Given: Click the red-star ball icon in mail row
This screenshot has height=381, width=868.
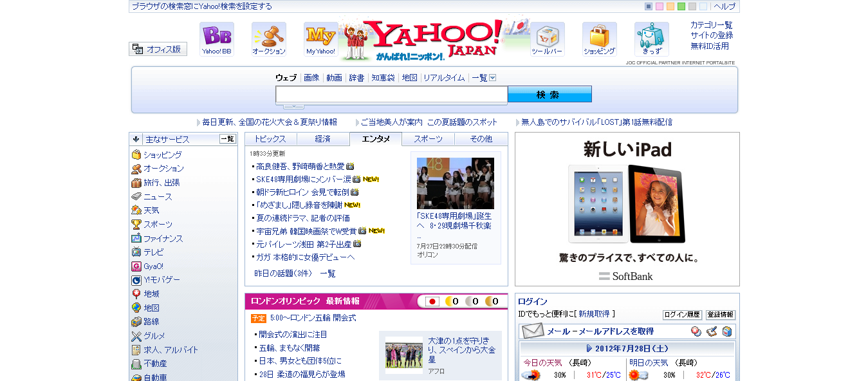Looking at the screenshot, I should (696, 331).
